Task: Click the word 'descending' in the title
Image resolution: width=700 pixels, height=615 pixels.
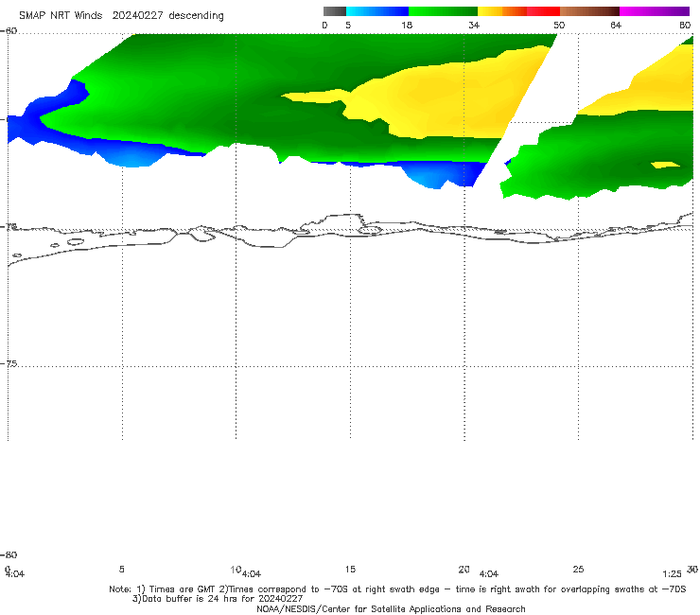Action: point(196,16)
